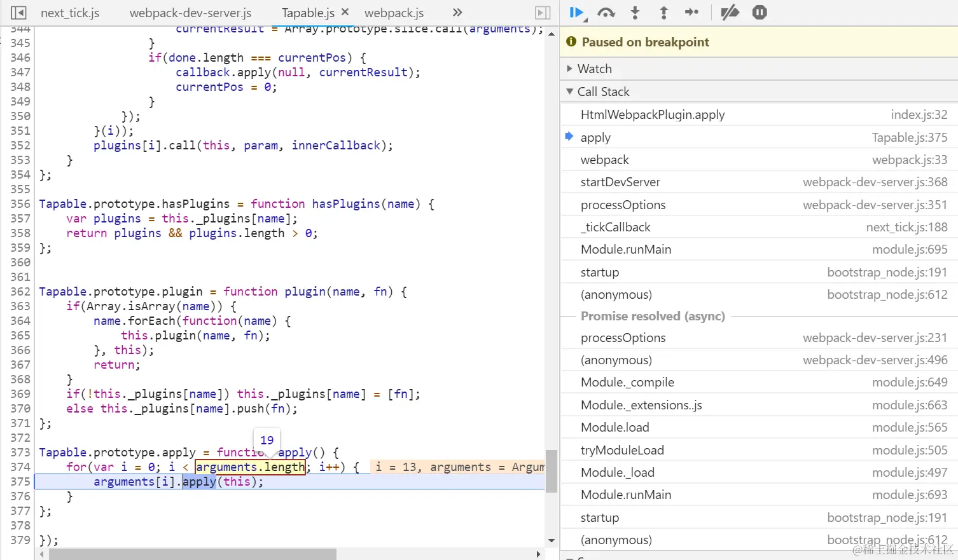Screen dimensions: 958x560
Task: Select the Module._compile stack frame
Action: point(759,382)
